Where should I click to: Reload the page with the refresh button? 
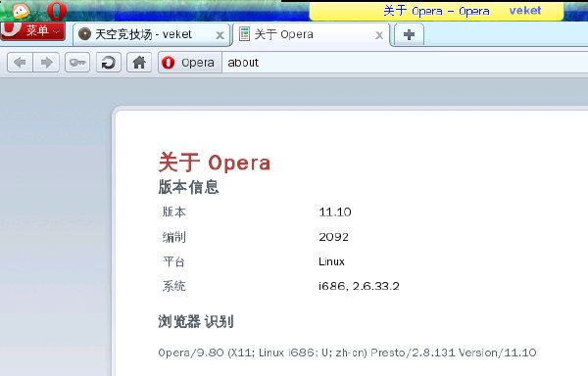pos(109,62)
